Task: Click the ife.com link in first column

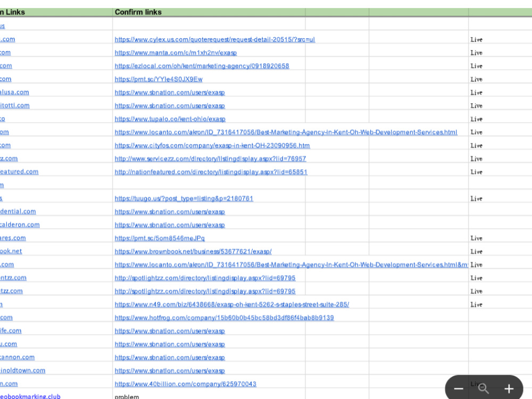Action: coord(11,330)
